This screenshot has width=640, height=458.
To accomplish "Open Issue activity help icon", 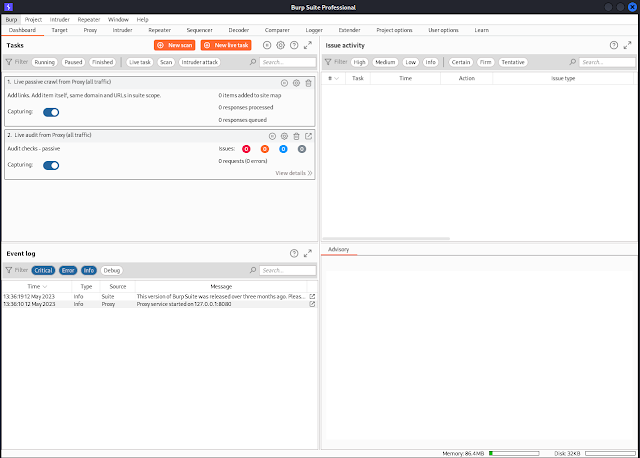I will coord(614,45).
